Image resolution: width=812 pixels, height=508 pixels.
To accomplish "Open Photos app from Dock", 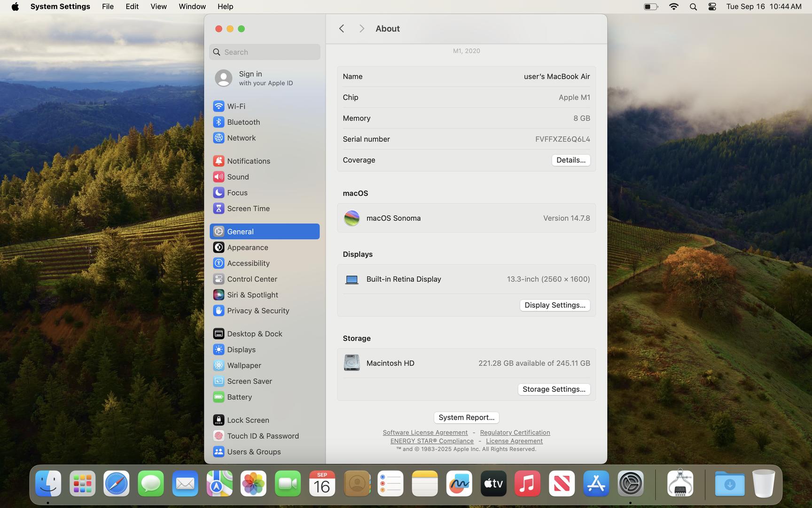I will point(253,484).
